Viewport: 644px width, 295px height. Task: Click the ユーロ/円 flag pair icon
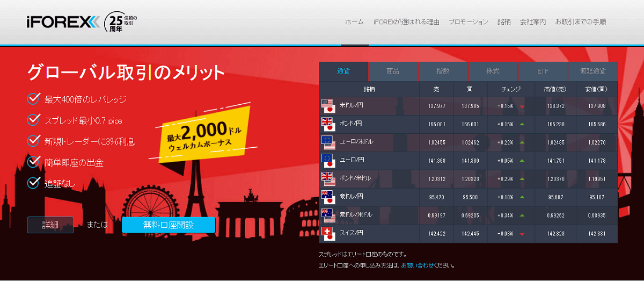click(x=328, y=161)
